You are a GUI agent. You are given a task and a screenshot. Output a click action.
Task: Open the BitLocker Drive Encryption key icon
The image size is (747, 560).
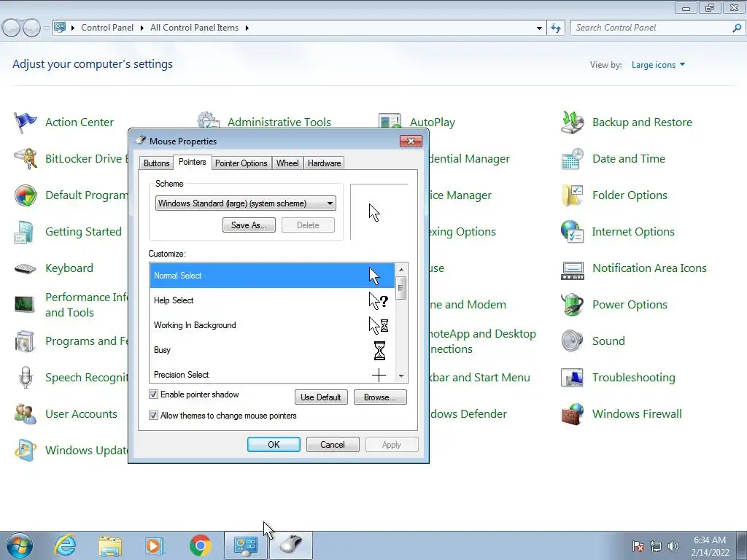26,158
